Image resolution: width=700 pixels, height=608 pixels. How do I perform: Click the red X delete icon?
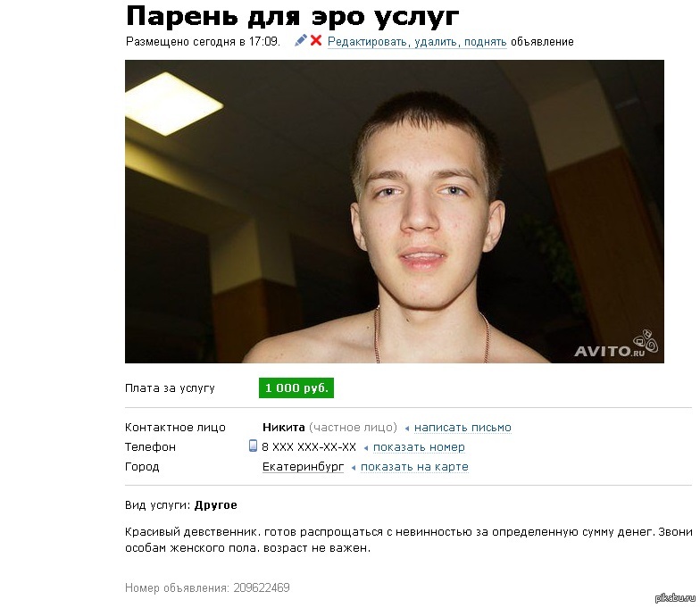click(316, 41)
